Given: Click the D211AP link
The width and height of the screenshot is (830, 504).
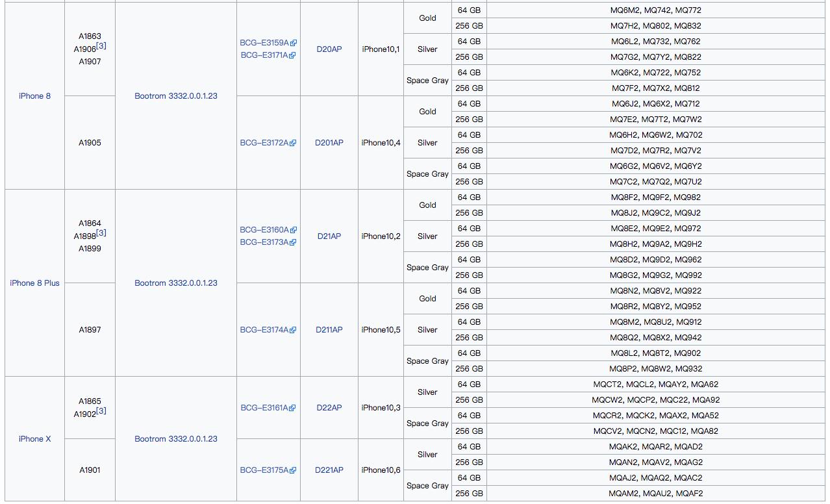Looking at the screenshot, I should [x=329, y=330].
